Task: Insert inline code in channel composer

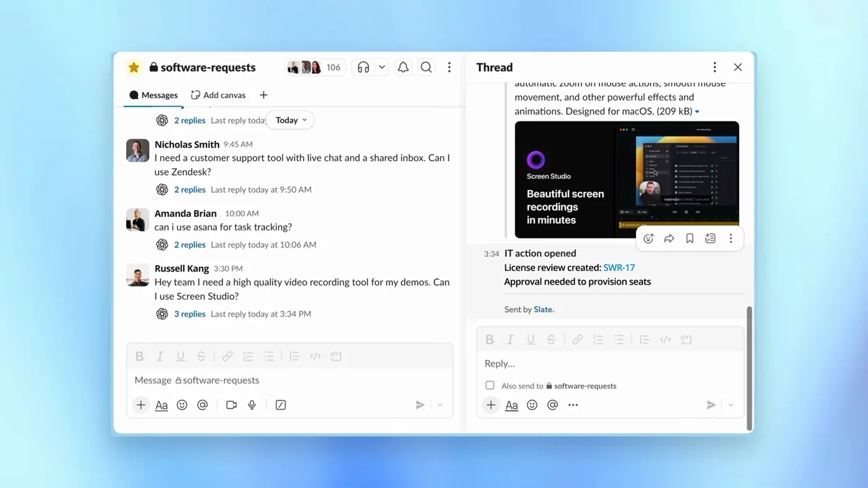Action: pyautogui.click(x=315, y=356)
